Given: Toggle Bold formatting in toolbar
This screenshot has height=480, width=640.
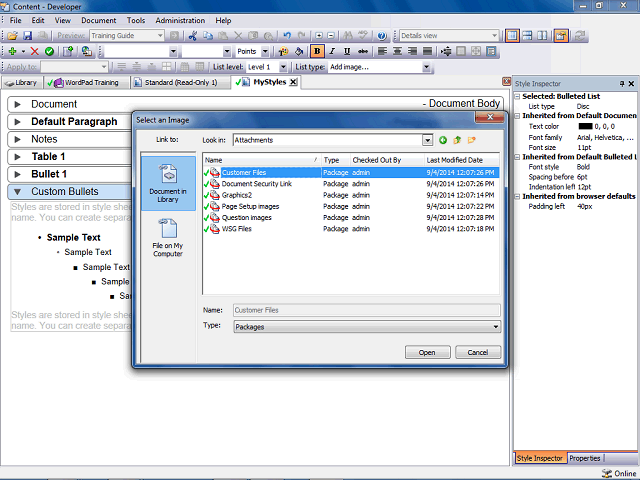Looking at the screenshot, I should (x=317, y=51).
